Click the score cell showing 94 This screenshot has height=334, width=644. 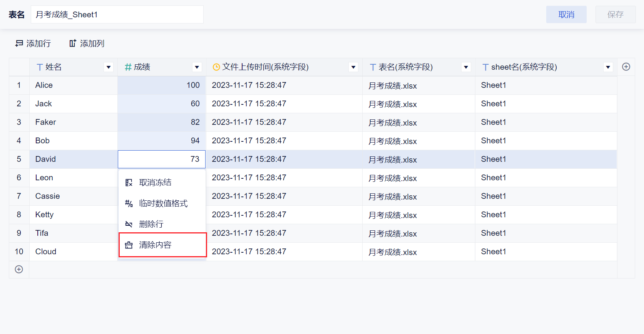tap(162, 141)
